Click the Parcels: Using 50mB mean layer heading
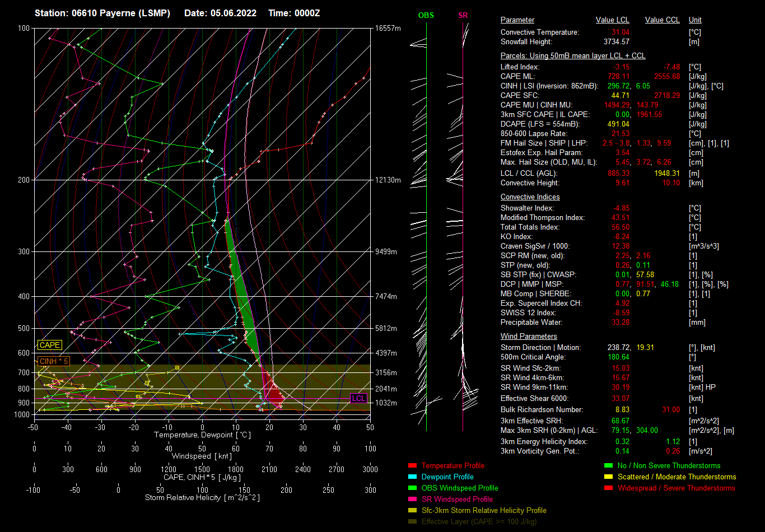Screen dimensions: 765x532 572,56
